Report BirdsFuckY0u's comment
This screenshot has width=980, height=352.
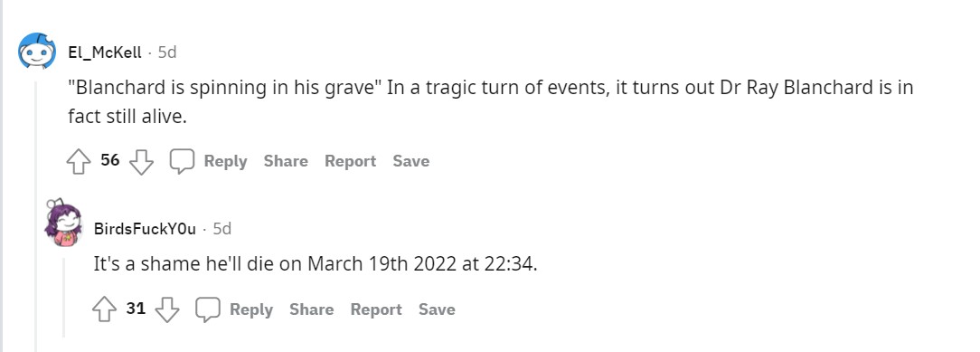click(375, 309)
